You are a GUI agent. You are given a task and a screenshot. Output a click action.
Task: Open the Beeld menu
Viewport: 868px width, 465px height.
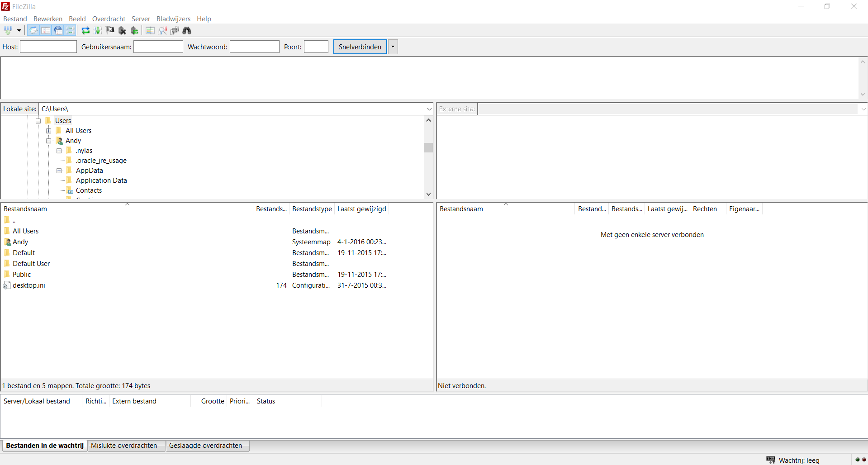(x=77, y=19)
